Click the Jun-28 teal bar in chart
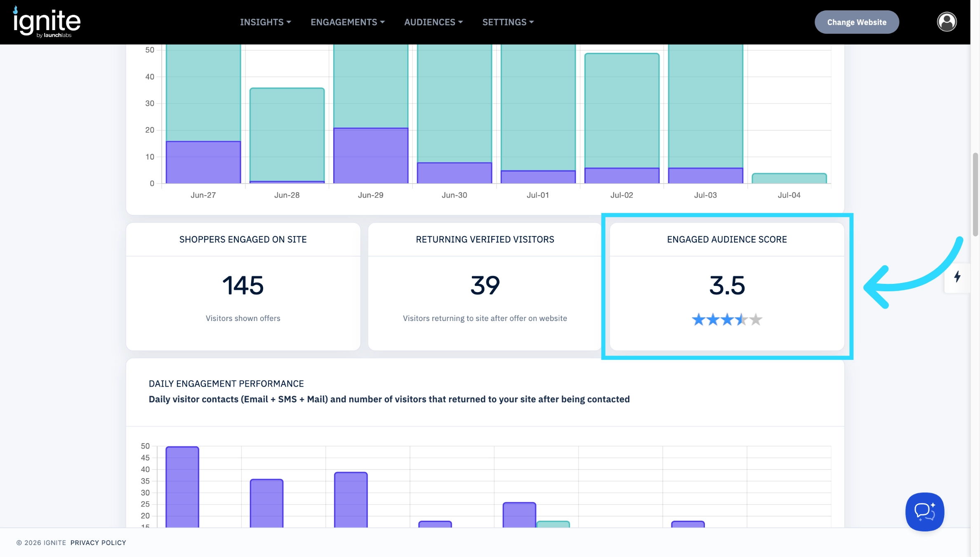 (287, 135)
